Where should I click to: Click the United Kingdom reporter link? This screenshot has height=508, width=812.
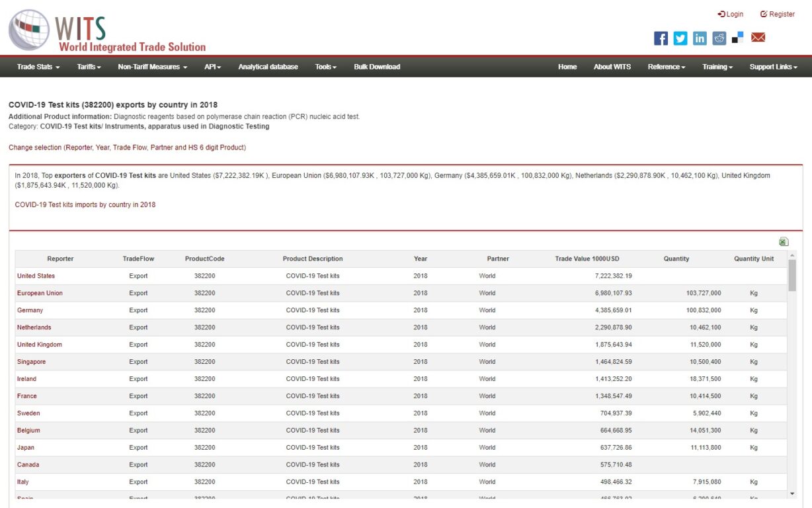(40, 345)
